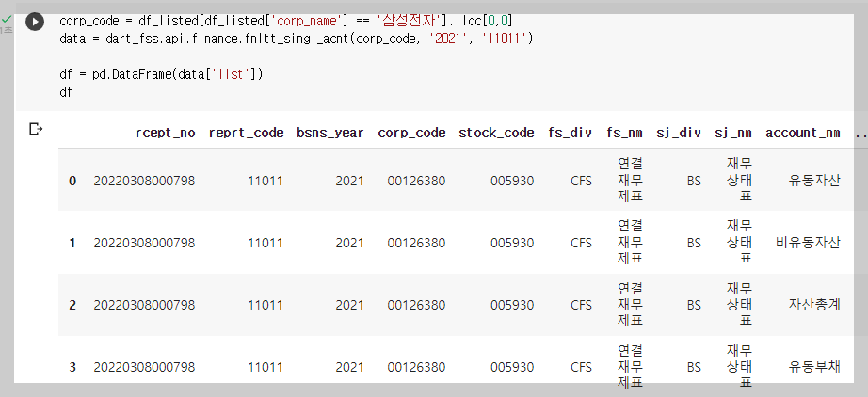Click reprt_code 11011 in row 0
Image resolution: width=868 pixels, height=397 pixels.
click(265, 181)
